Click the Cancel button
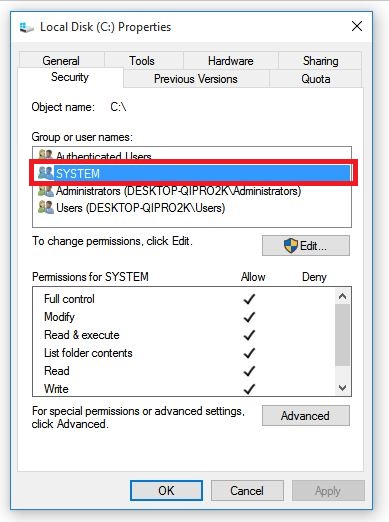Viewport: 389px width, 522px height. click(247, 490)
